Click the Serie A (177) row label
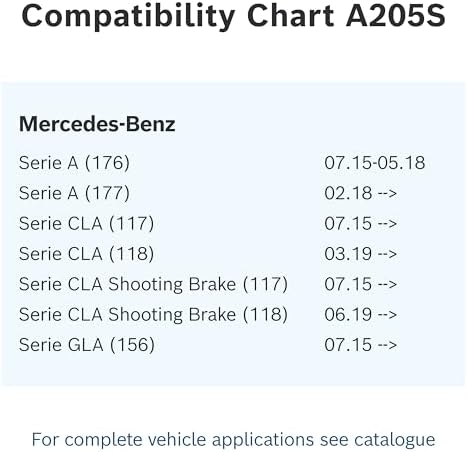467x452 pixels. [74, 193]
